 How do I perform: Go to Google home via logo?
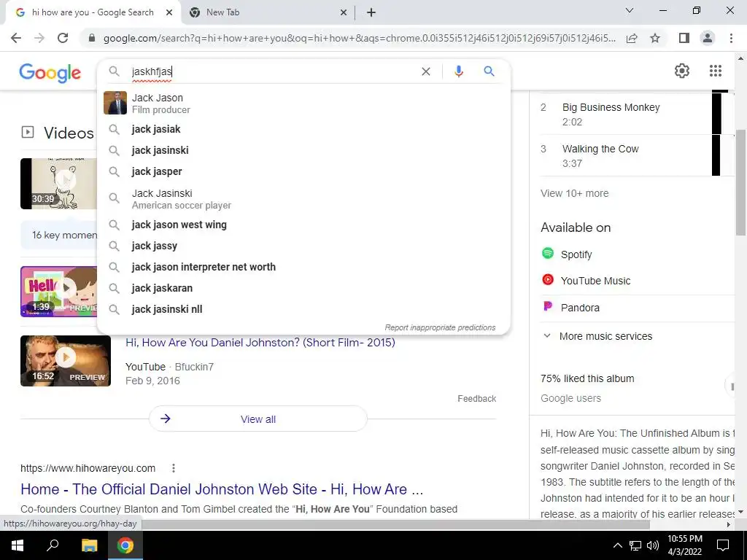coord(50,72)
